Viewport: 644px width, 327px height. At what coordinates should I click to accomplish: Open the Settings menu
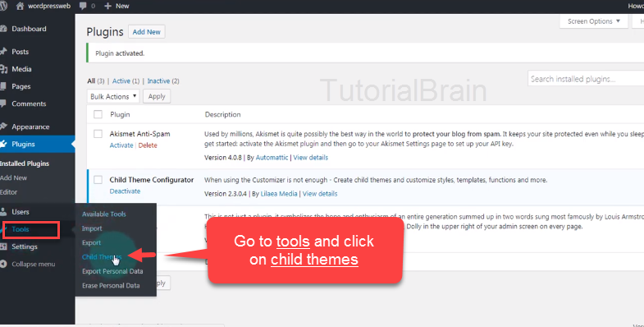point(25,246)
